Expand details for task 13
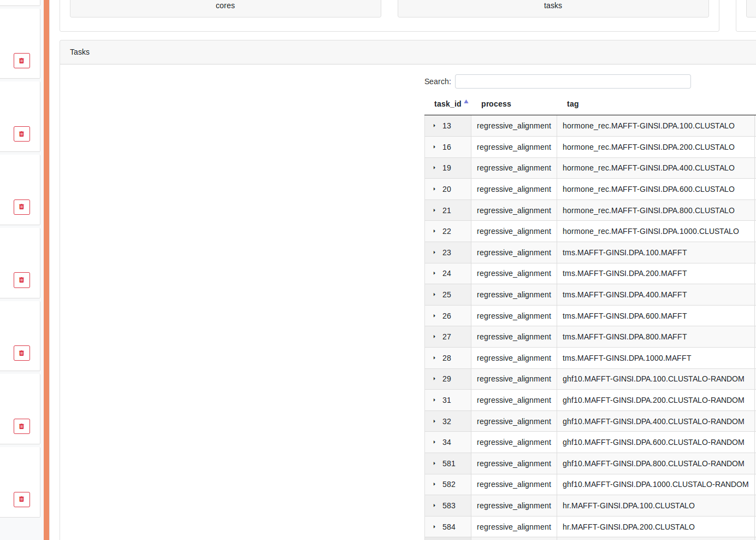Viewport: 756px width, 540px height. pos(434,126)
